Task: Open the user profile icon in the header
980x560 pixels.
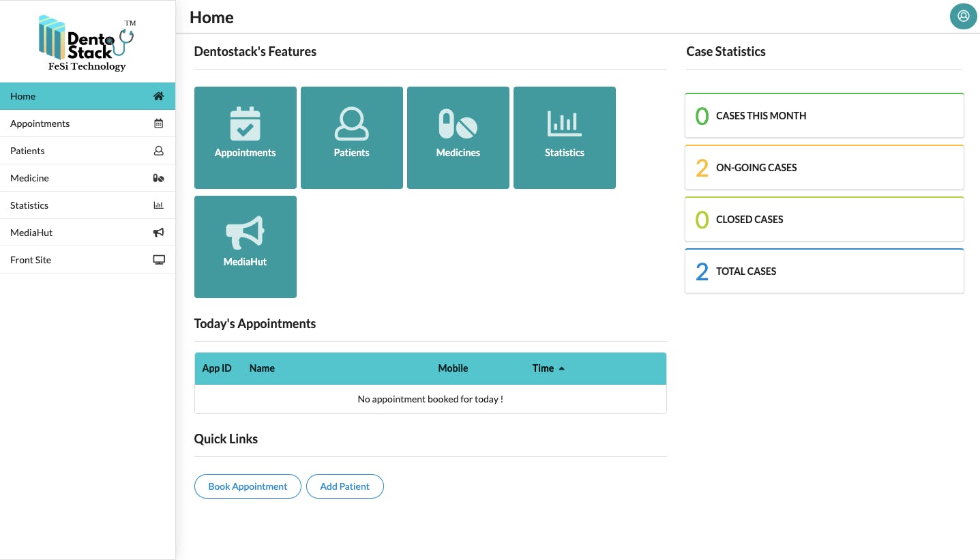Action: click(963, 16)
